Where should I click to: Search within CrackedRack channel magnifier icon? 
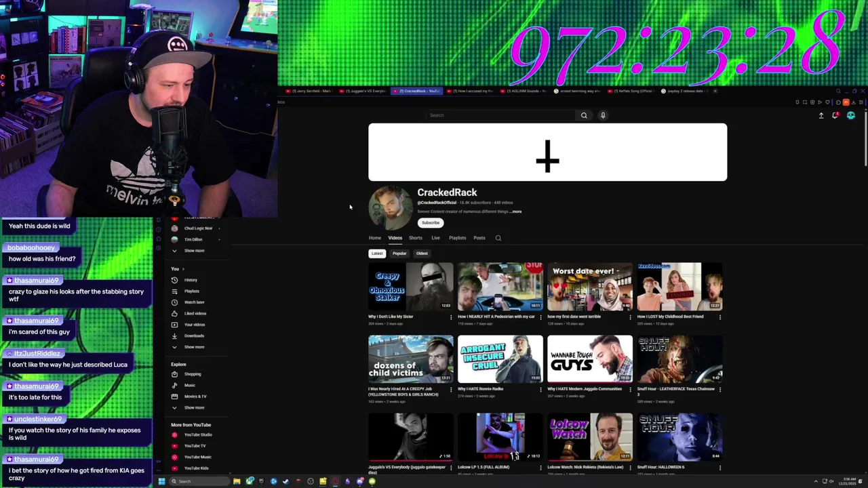tap(498, 238)
